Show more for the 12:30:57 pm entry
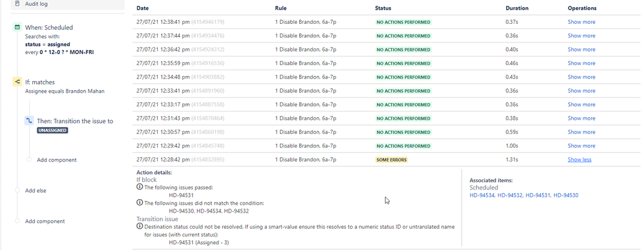This screenshot has height=250, width=644. click(x=581, y=132)
